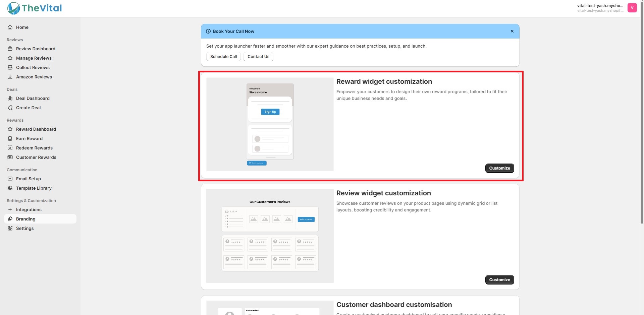The height and width of the screenshot is (315, 644).
Task: Click the Settings & Customization section label
Action: point(31,201)
